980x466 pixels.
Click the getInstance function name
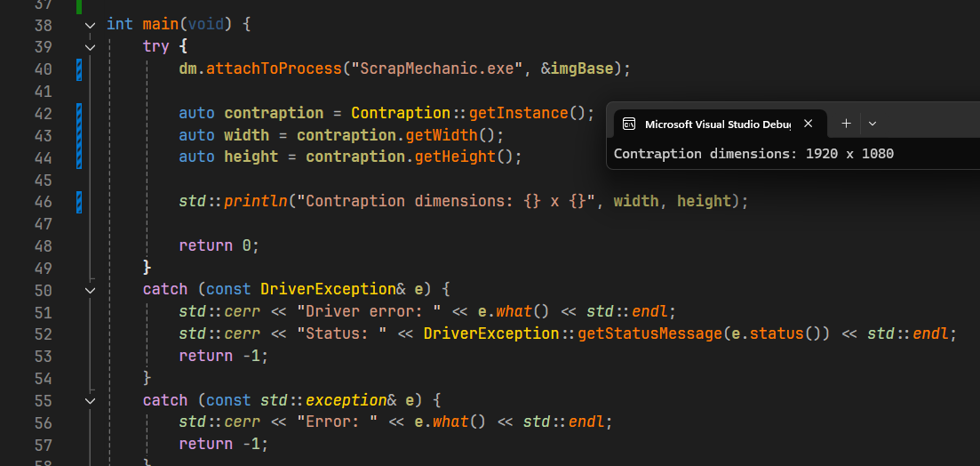click(519, 113)
